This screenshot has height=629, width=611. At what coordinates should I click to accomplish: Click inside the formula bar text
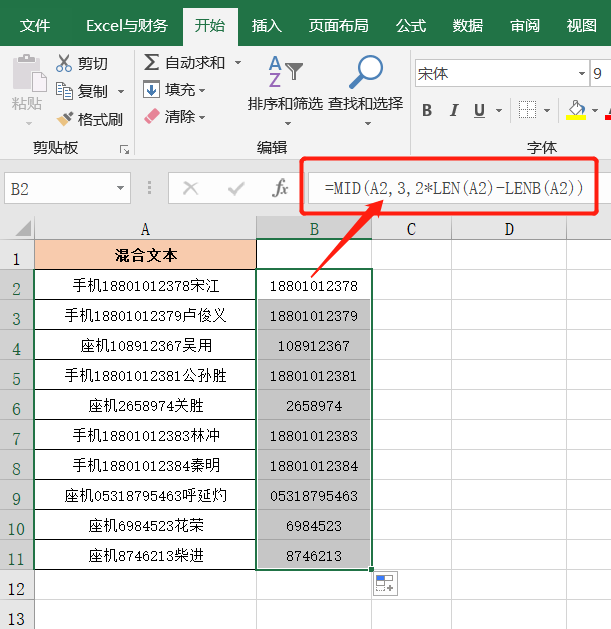pyautogui.click(x=453, y=188)
